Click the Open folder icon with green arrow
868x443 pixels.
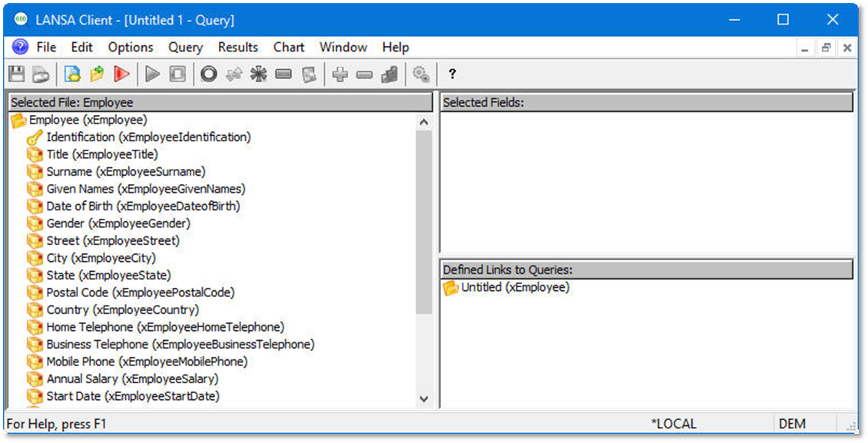coord(98,74)
